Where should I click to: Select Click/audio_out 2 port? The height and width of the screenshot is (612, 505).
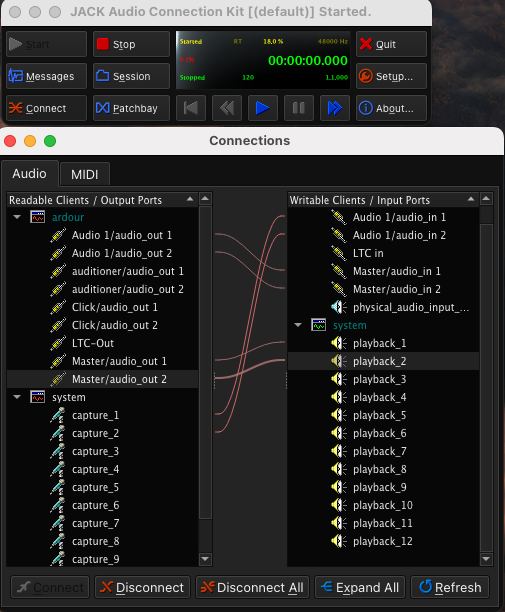click(x=103, y=325)
